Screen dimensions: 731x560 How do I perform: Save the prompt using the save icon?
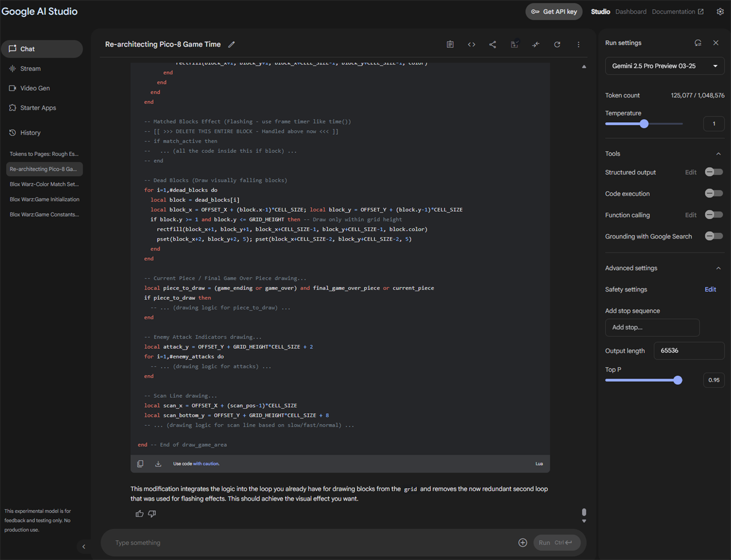pos(515,45)
